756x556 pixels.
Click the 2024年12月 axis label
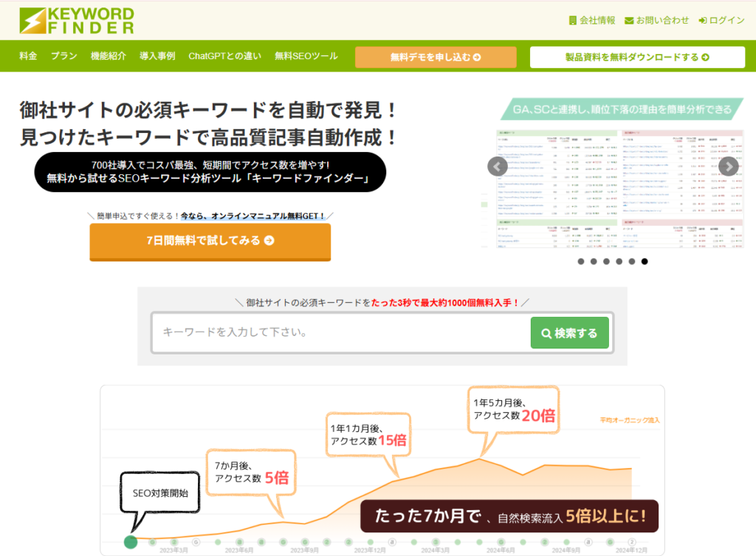tap(631, 550)
